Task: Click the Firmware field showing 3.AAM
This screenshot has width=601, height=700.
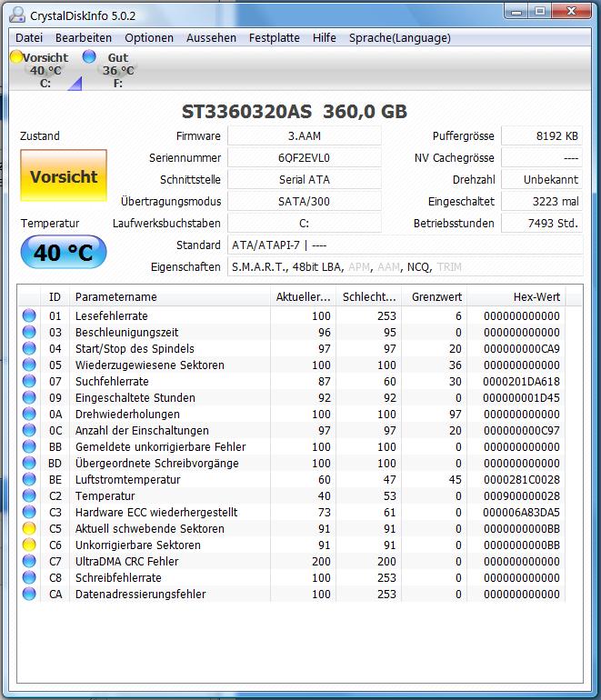Action: click(304, 135)
